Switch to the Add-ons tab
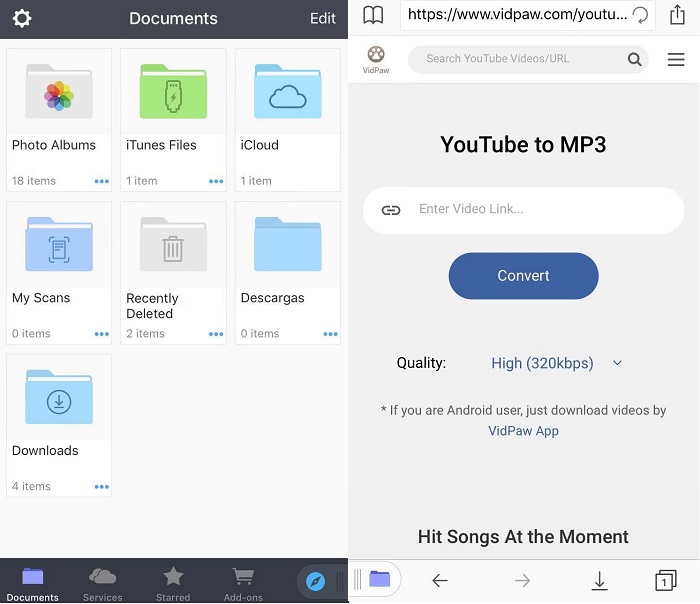The width and height of the screenshot is (700, 604). pyautogui.click(x=243, y=584)
